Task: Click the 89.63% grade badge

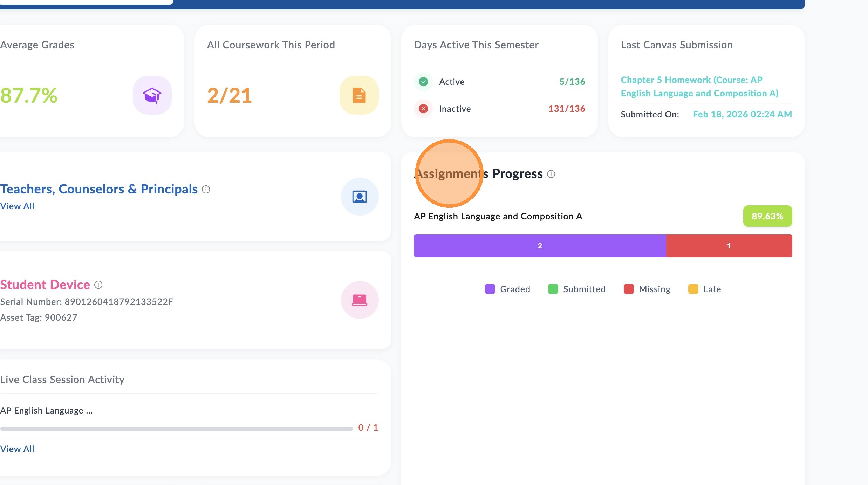Action: click(x=767, y=216)
